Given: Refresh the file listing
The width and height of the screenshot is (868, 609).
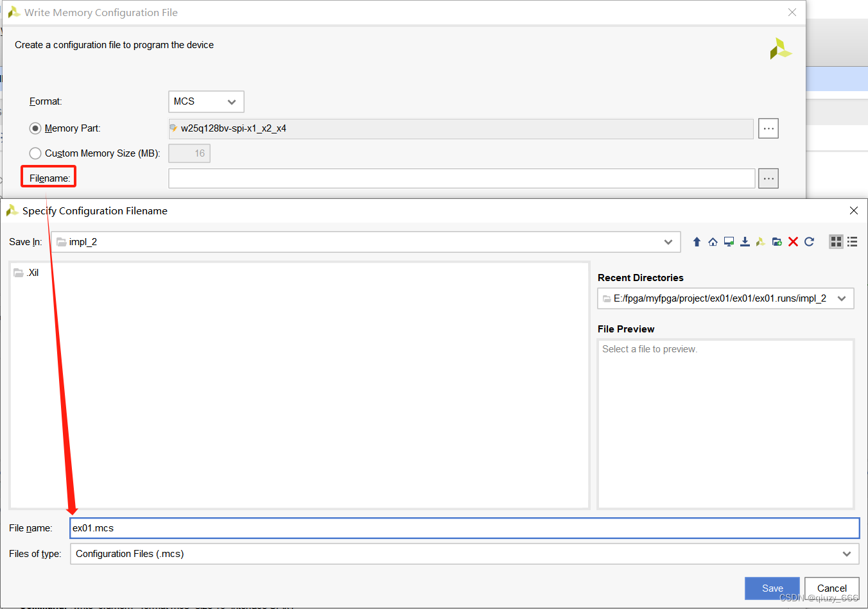Looking at the screenshot, I should click(809, 242).
